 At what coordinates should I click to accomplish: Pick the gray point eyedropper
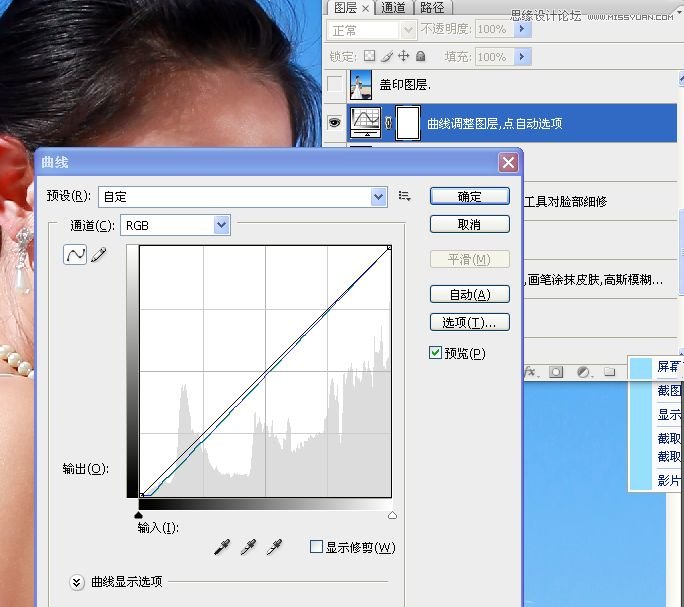coord(248,546)
